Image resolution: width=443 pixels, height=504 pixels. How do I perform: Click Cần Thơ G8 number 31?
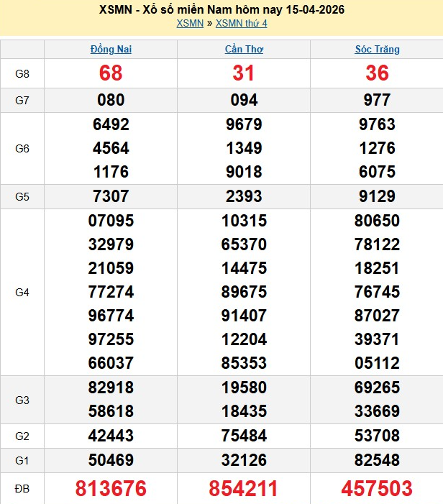point(244,73)
